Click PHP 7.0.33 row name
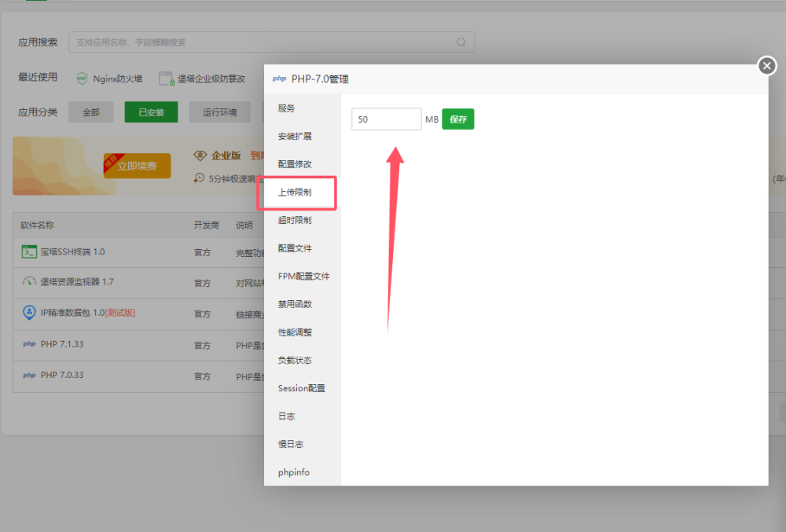Screen dimensions: 786x532 tap(62, 375)
